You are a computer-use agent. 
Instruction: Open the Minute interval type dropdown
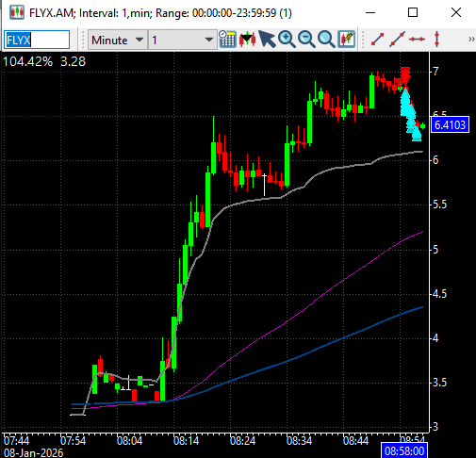click(118, 40)
